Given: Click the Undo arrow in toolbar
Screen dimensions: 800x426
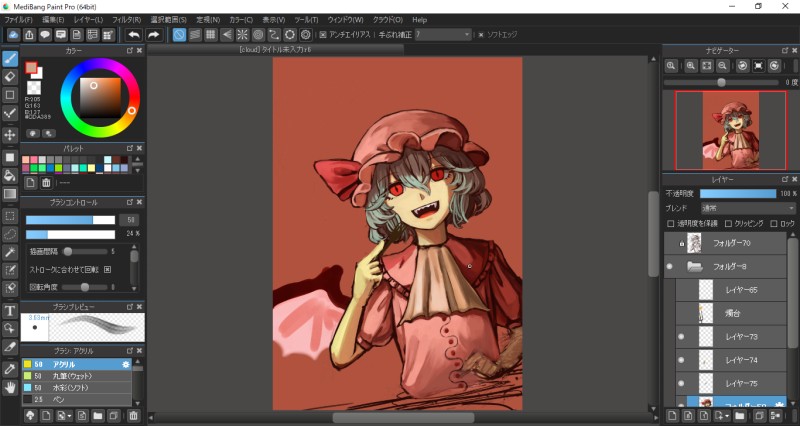Looking at the screenshot, I should click(x=134, y=35).
